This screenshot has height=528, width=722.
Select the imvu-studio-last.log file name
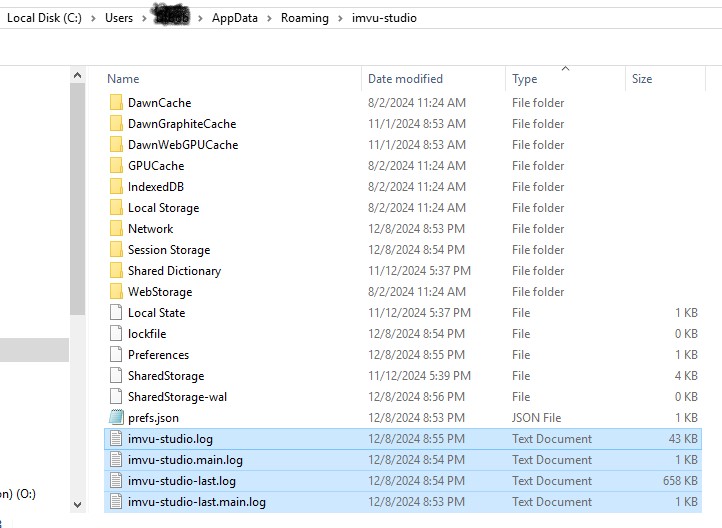[x=182, y=481]
